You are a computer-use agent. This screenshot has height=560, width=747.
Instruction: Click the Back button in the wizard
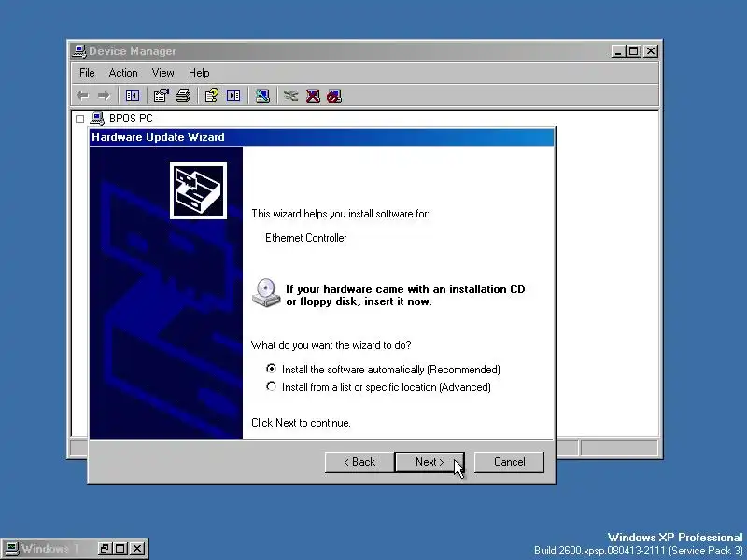pos(359,462)
